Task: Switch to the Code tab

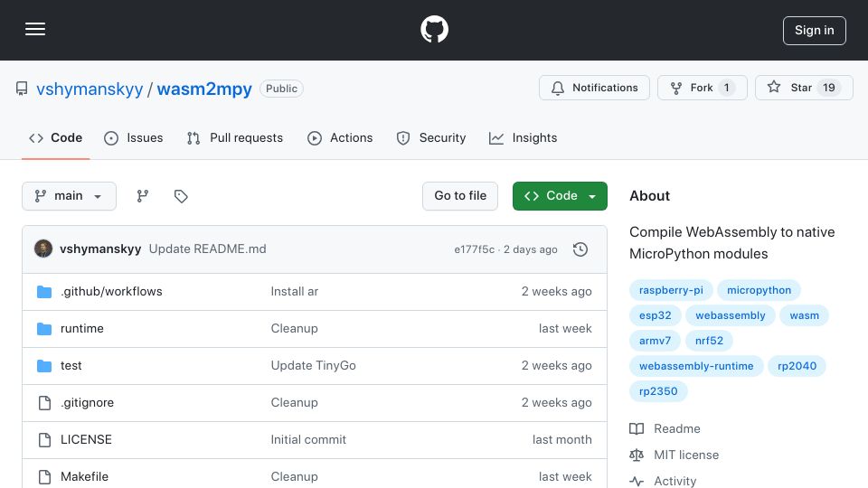Action: pyautogui.click(x=55, y=137)
